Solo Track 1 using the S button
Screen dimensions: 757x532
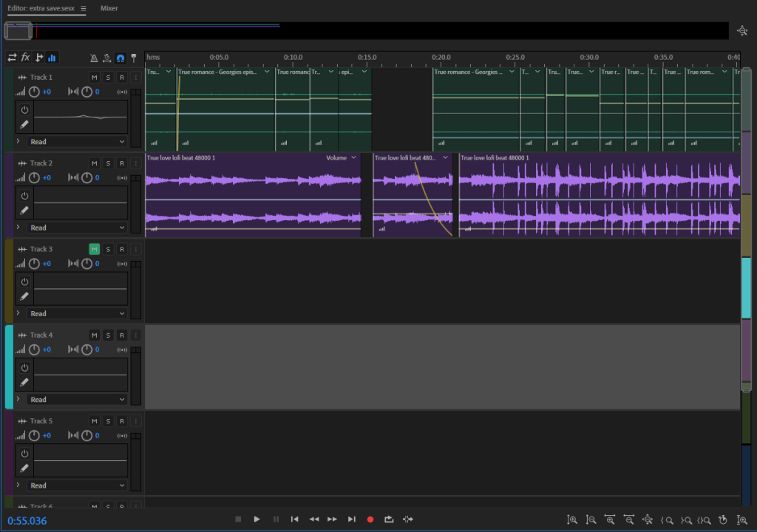pos(108,78)
